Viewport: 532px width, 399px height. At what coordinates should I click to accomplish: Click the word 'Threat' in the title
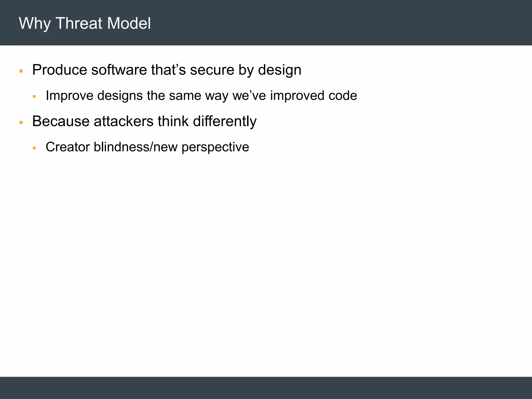point(79,23)
